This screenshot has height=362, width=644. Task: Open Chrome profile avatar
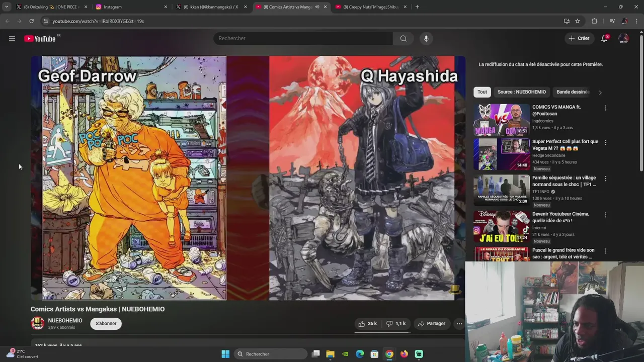coord(624,21)
